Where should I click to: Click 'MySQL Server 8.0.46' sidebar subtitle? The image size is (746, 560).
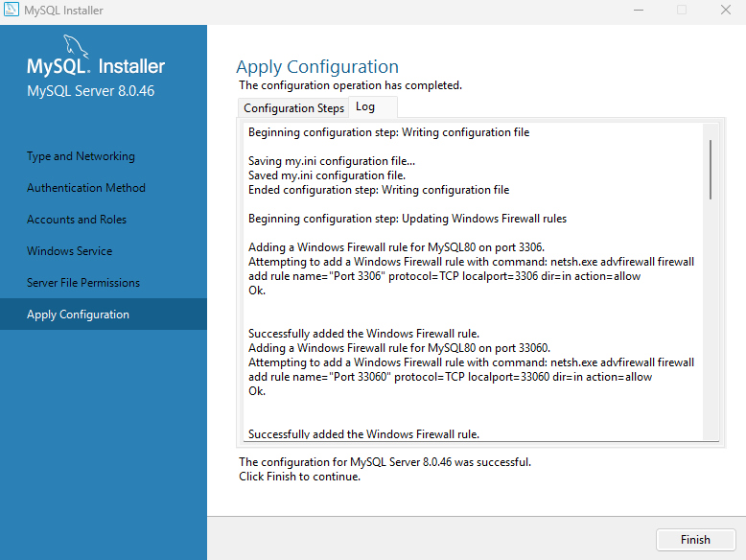tap(91, 91)
